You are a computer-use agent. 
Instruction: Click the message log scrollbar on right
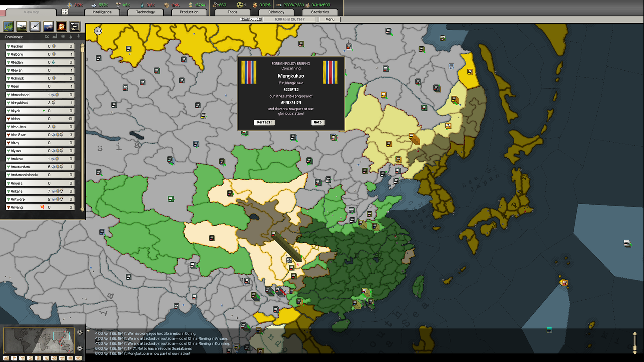coord(635,343)
